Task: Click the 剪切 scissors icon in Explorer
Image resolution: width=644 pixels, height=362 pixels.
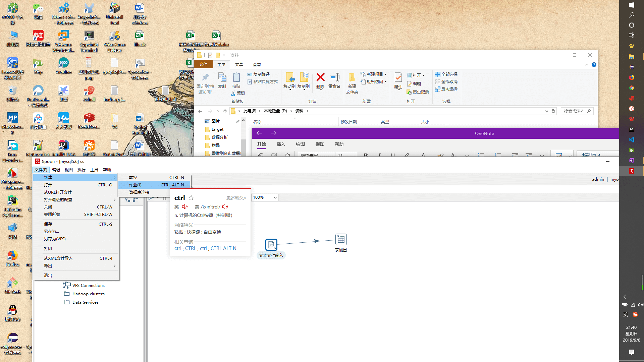Action: coord(233,93)
